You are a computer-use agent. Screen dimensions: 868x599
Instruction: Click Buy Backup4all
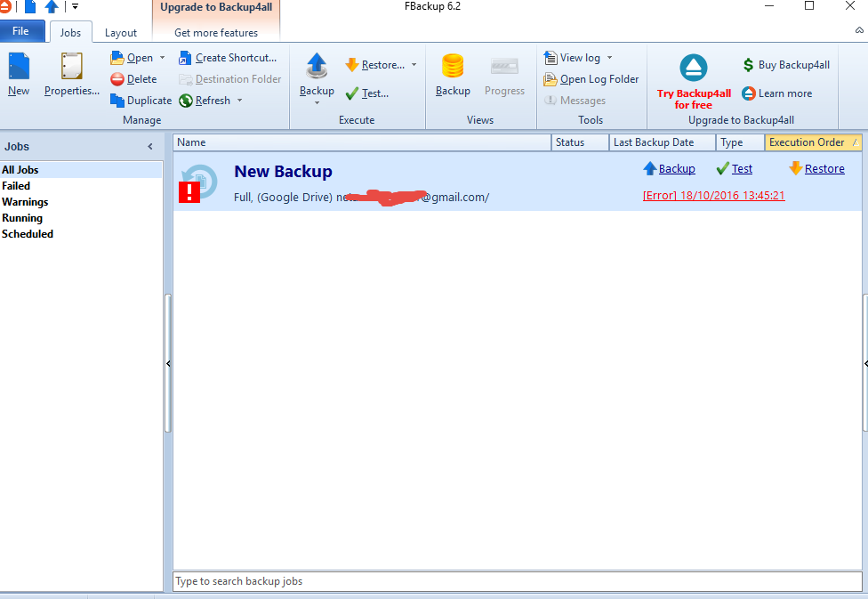point(786,65)
